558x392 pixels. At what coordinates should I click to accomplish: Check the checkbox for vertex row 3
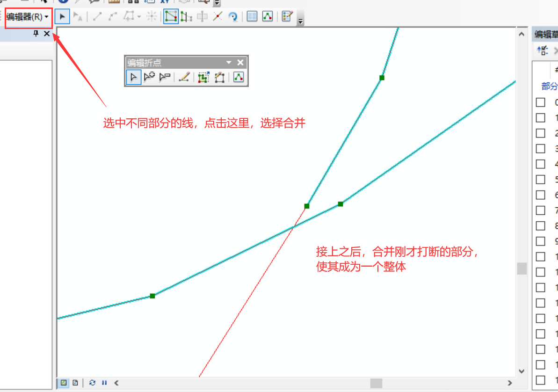541,148
